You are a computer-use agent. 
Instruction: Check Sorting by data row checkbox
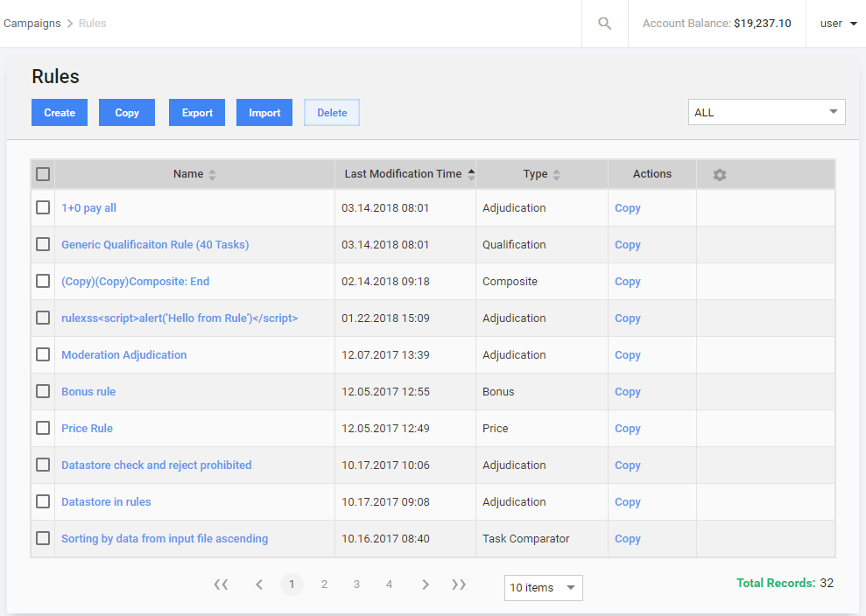[x=43, y=538]
